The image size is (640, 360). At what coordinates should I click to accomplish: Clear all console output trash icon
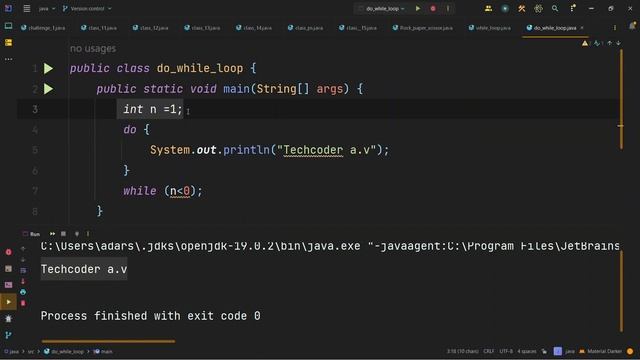tap(23, 303)
